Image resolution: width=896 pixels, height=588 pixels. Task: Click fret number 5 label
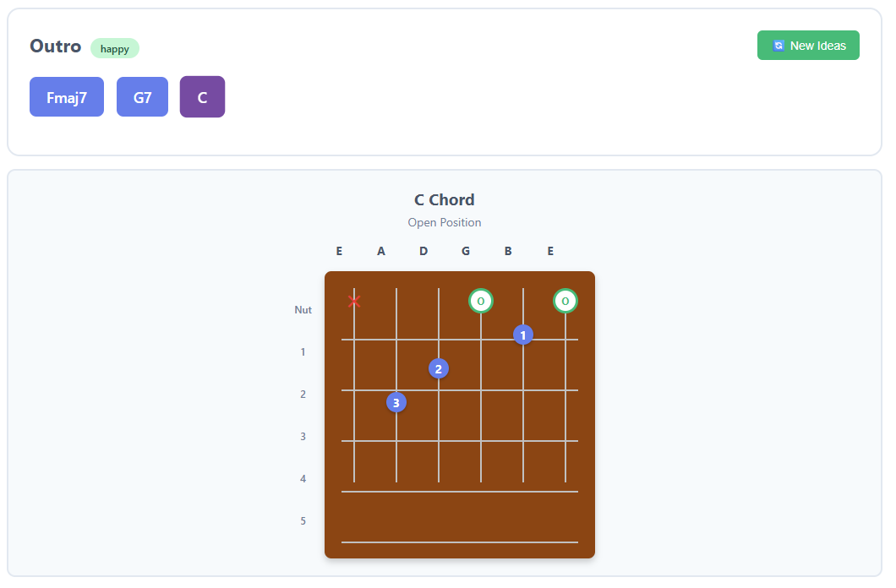tap(303, 520)
